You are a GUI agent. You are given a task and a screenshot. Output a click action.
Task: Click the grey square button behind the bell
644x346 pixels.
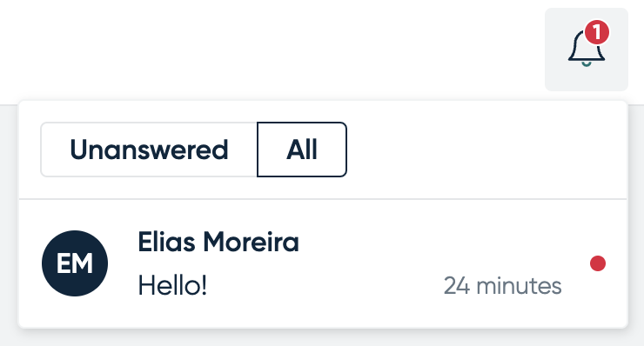pos(586,50)
